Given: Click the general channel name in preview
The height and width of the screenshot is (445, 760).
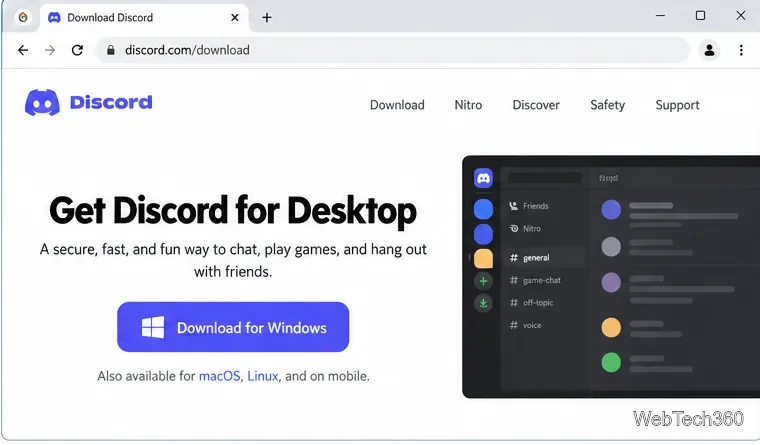Looking at the screenshot, I should coord(536,258).
